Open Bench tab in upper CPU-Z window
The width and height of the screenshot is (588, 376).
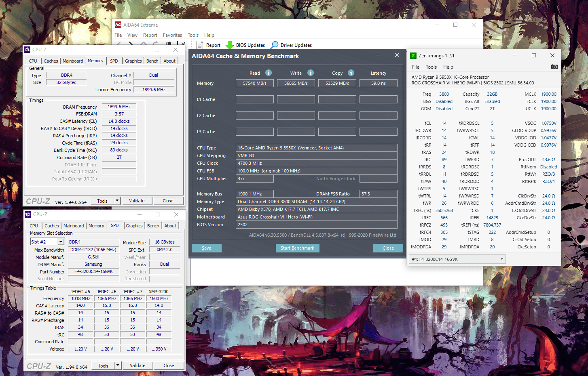152,61
